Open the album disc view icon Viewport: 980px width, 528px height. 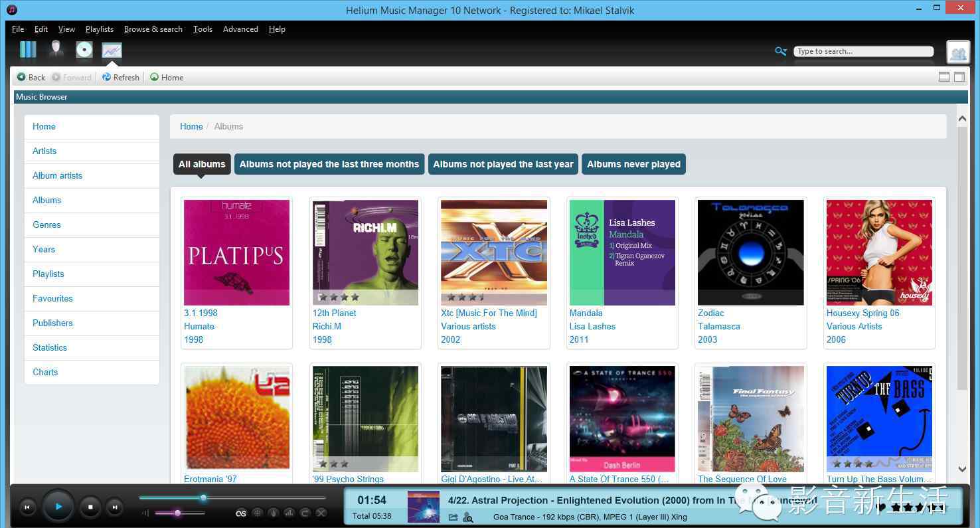pos(84,50)
